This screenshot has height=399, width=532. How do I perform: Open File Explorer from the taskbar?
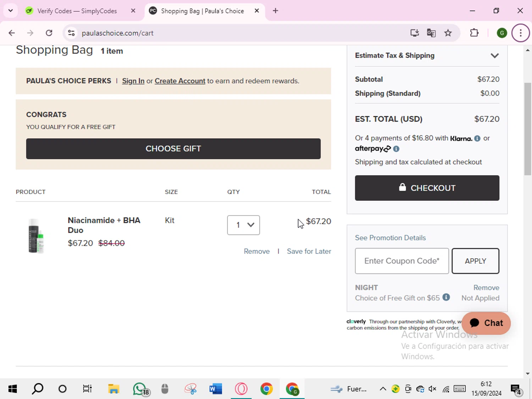[113, 389]
